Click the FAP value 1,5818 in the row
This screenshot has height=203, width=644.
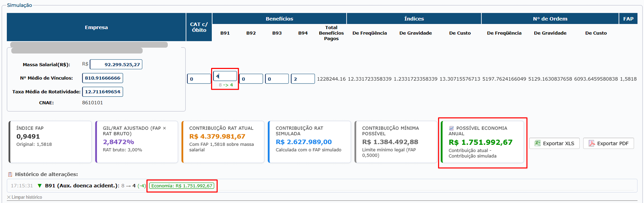628,79
